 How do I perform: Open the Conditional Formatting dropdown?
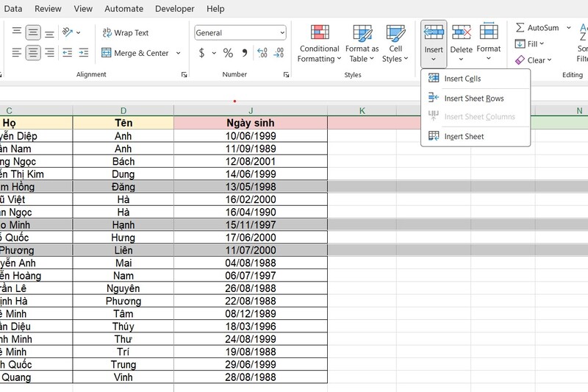pos(319,44)
